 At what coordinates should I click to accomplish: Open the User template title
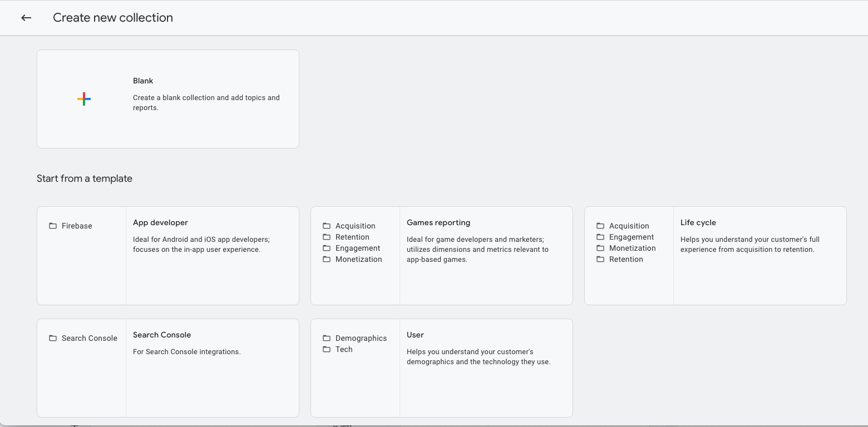coord(415,335)
